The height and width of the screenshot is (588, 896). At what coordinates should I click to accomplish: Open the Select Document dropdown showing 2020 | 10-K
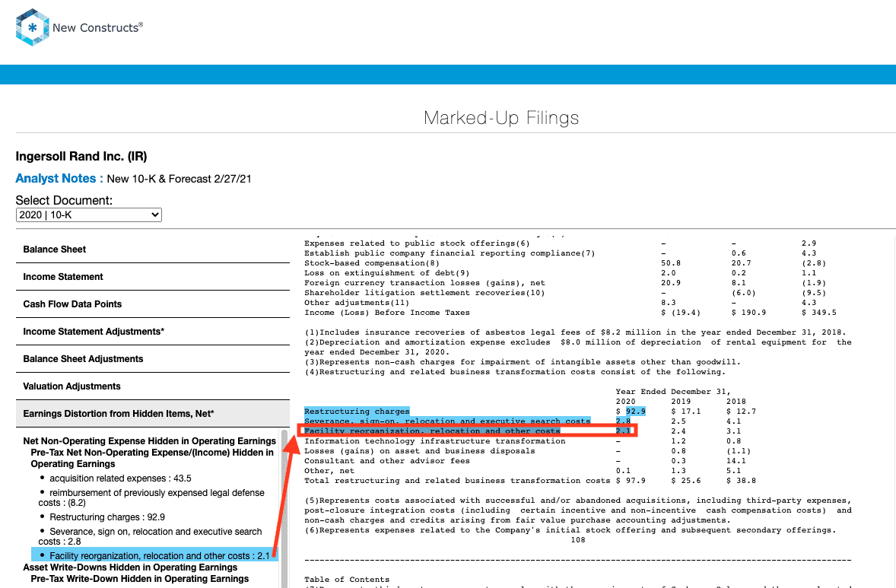coord(88,215)
